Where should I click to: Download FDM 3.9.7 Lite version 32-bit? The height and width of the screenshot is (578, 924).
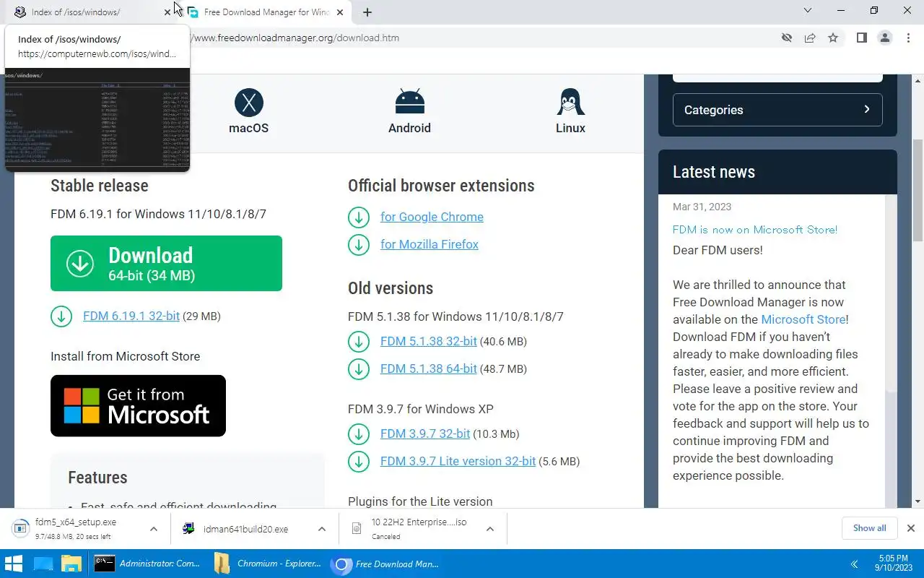coord(458,461)
